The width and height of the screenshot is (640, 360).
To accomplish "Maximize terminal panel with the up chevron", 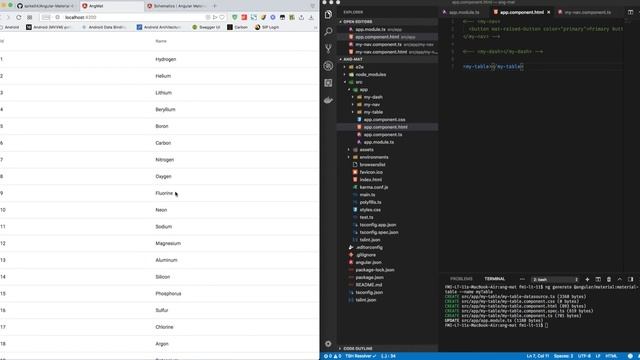I will tap(620, 279).
